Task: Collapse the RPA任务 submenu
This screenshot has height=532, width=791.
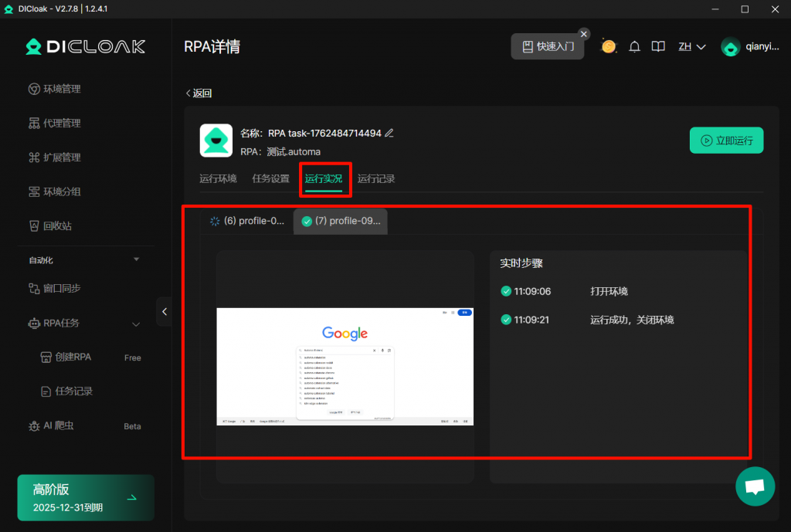Action: 136,324
